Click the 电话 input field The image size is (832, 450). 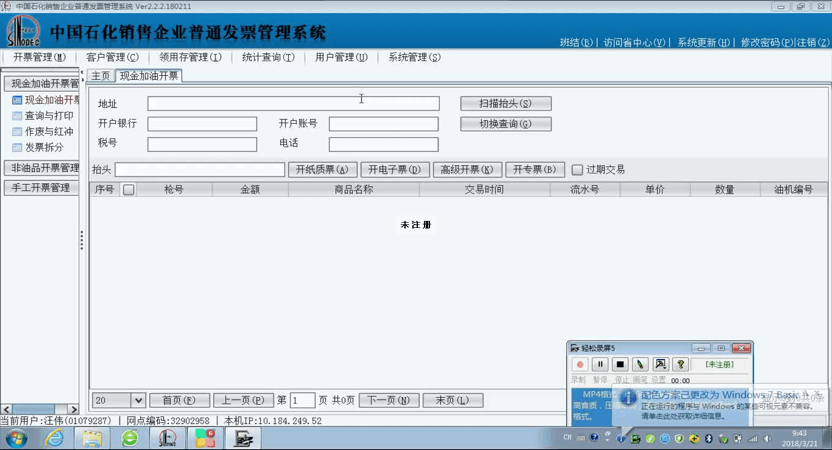[x=384, y=144]
